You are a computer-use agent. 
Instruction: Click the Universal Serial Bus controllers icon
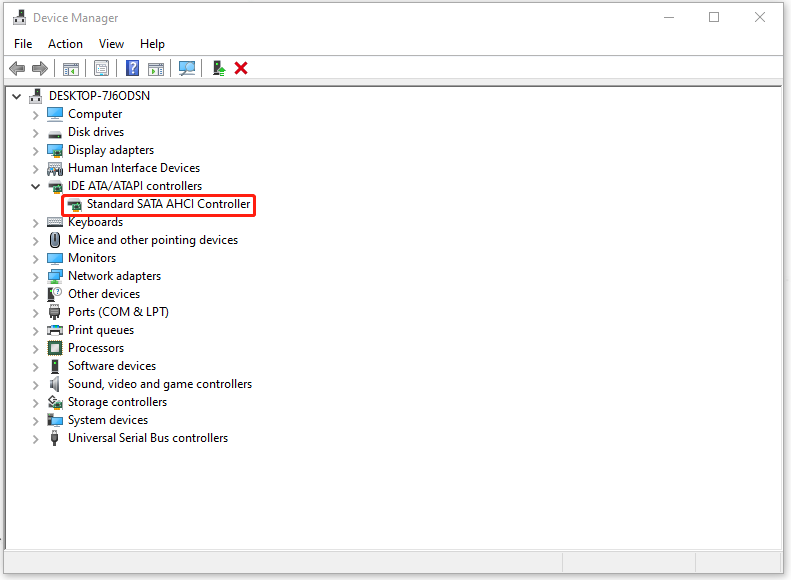click(54, 438)
